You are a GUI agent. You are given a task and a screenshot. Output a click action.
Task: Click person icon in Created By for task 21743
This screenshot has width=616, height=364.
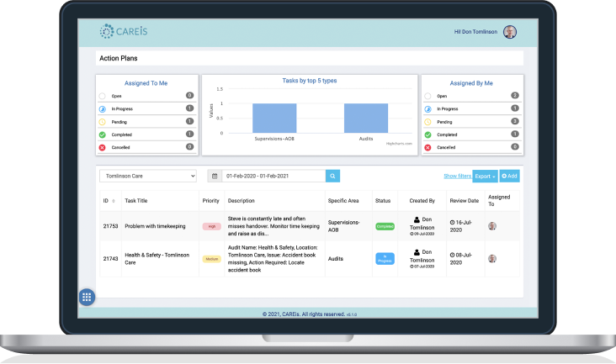click(417, 252)
